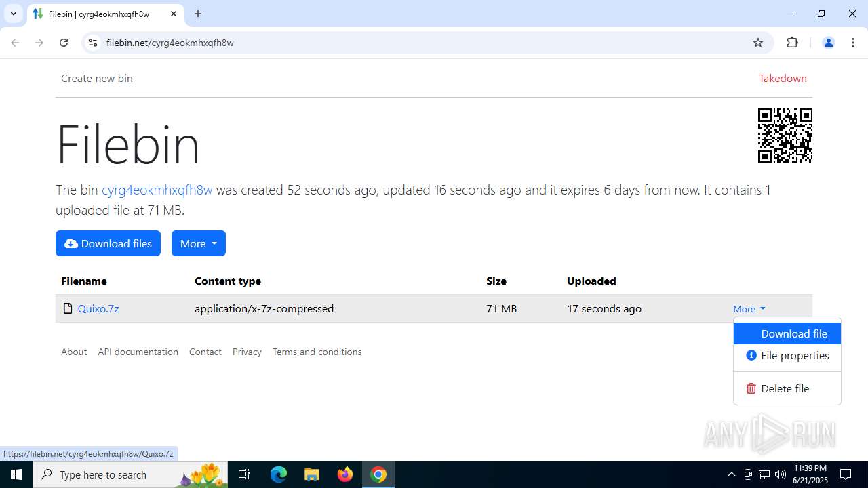Launch Microsoft Edge from taskbar
868x488 pixels.
279,474
